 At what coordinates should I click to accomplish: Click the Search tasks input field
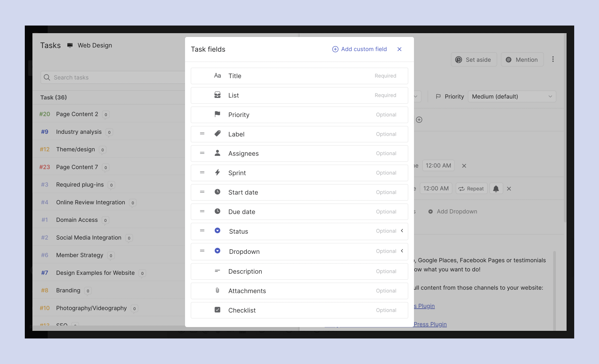point(114,77)
